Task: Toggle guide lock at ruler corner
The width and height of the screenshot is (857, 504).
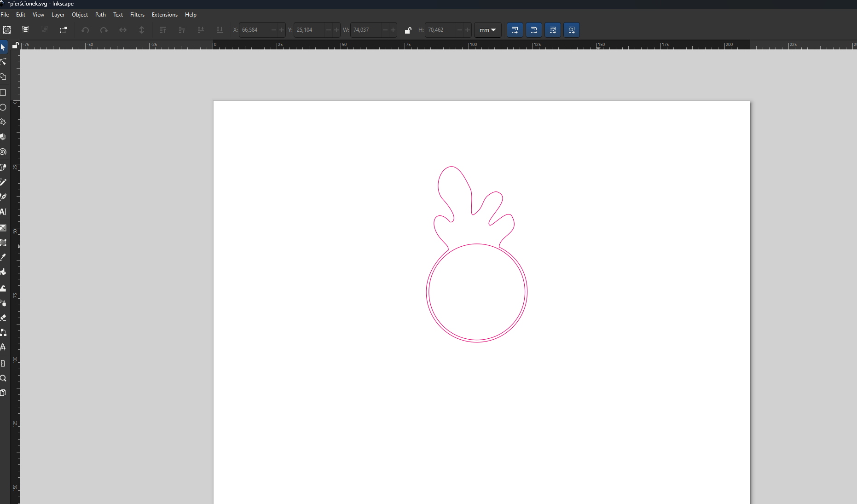Action: coord(15,45)
